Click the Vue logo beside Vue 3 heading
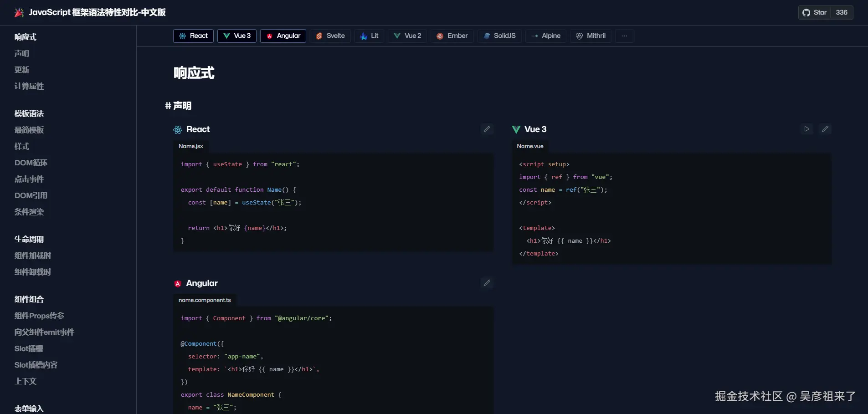Screen dimensions: 868x414 tap(516, 130)
